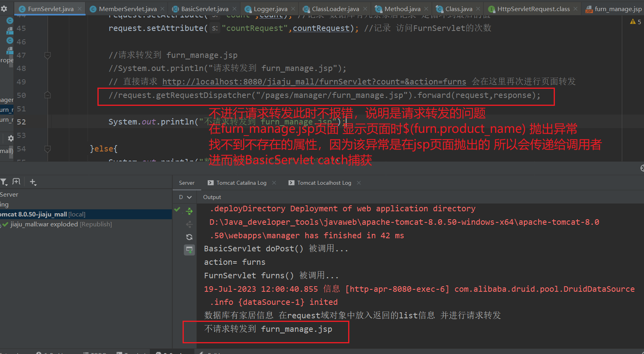Click line number 52 in the gutter
The image size is (644, 354).
[21, 122]
